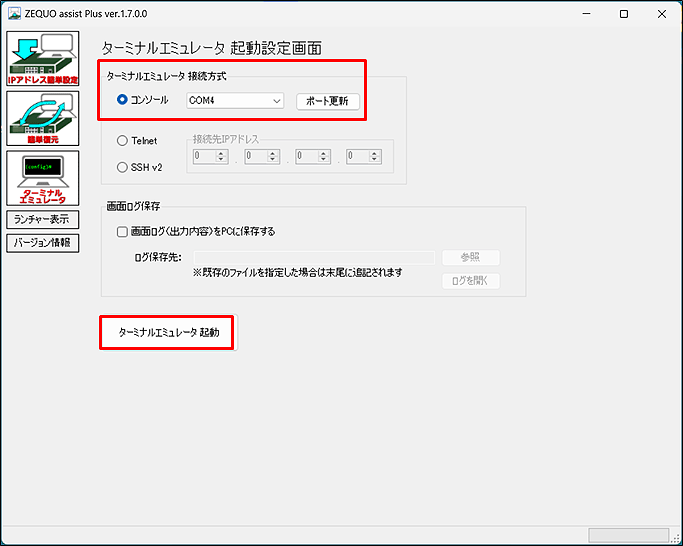Choose the Telnet connection radio button
The width and height of the screenshot is (683, 546).
pos(123,142)
